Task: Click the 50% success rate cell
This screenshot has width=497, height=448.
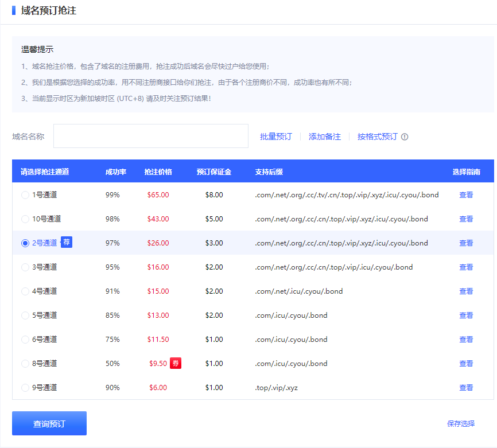Action: click(x=112, y=364)
